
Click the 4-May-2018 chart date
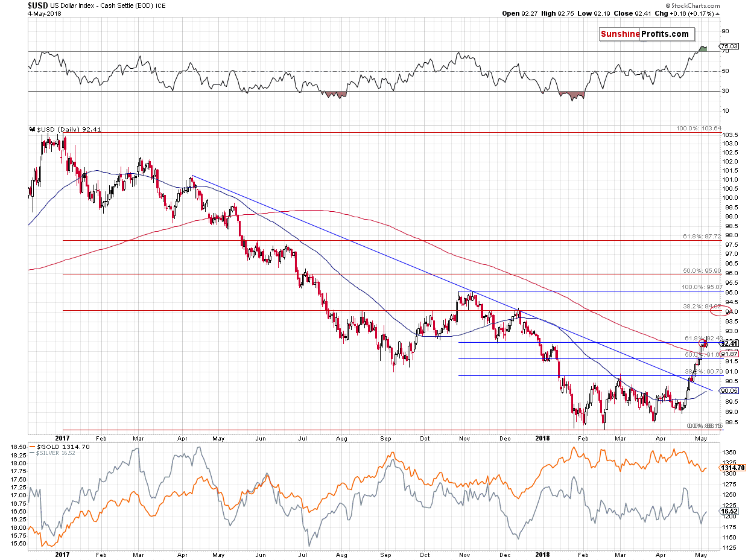(45, 14)
